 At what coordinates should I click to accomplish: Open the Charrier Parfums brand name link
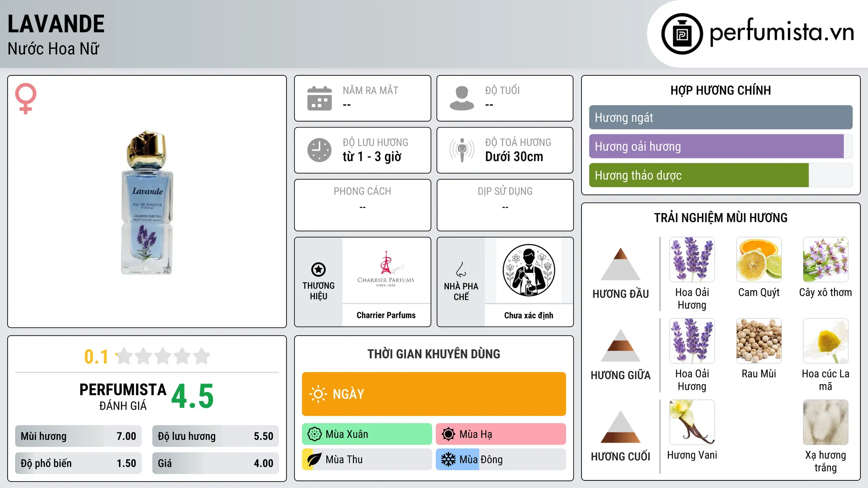pos(386,315)
